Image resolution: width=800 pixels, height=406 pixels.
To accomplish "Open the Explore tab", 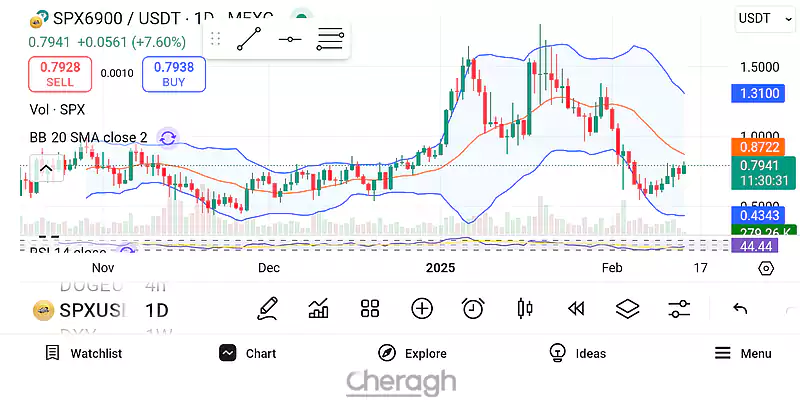I will click(412, 353).
